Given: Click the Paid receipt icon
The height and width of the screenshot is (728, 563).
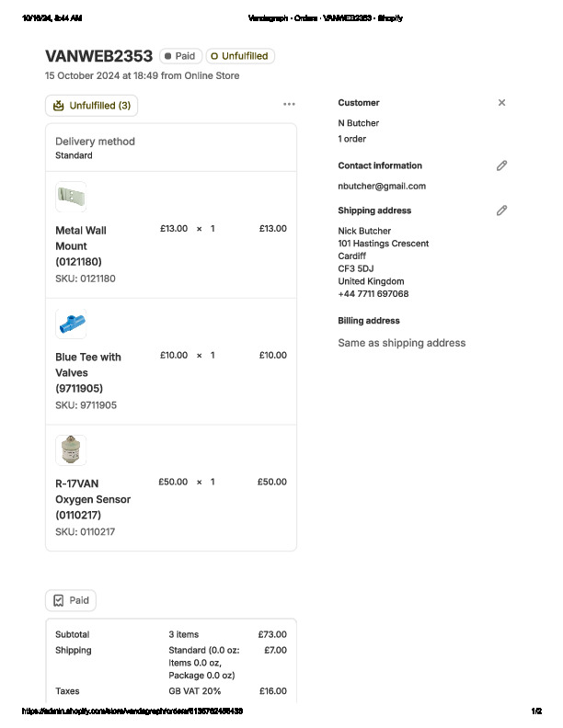Looking at the screenshot, I should pyautogui.click(x=59, y=600).
